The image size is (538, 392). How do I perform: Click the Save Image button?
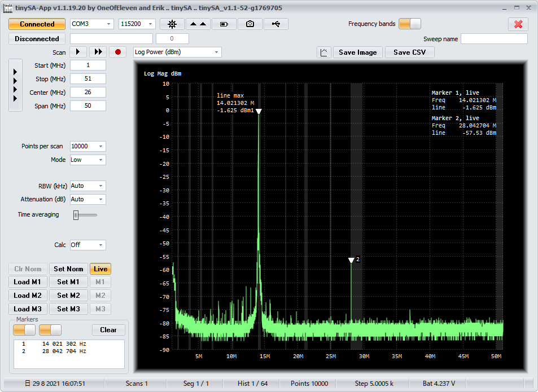click(x=358, y=52)
